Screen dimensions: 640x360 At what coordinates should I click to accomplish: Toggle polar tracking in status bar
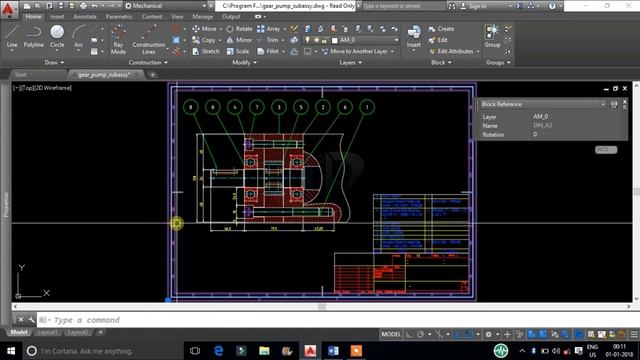tap(420, 334)
